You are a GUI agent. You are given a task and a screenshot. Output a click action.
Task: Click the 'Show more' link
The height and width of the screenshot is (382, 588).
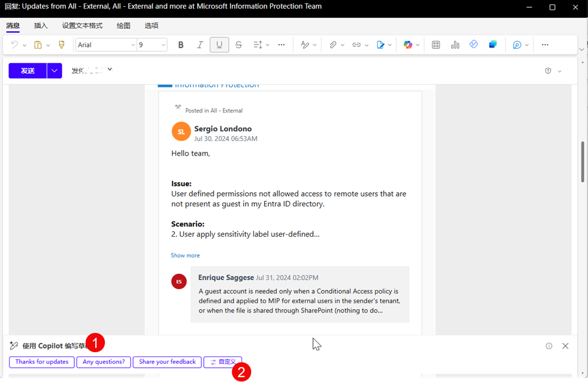(x=185, y=256)
